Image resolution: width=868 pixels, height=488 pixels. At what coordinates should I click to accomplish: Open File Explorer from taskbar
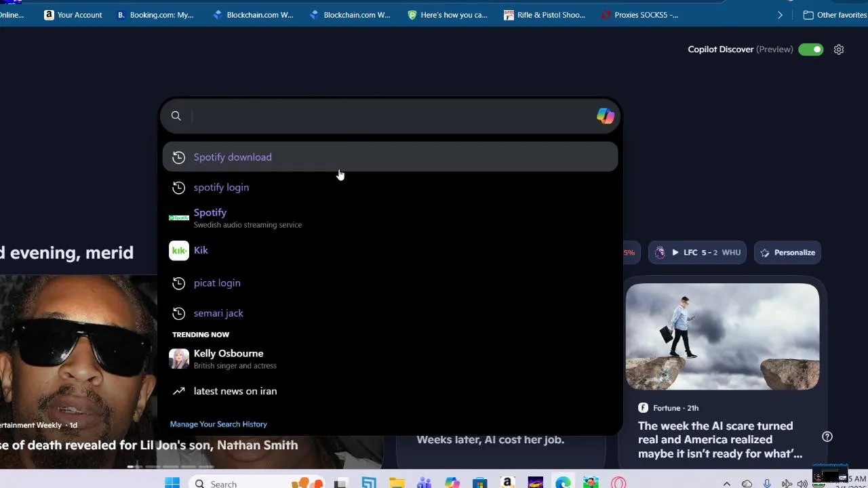tap(397, 483)
